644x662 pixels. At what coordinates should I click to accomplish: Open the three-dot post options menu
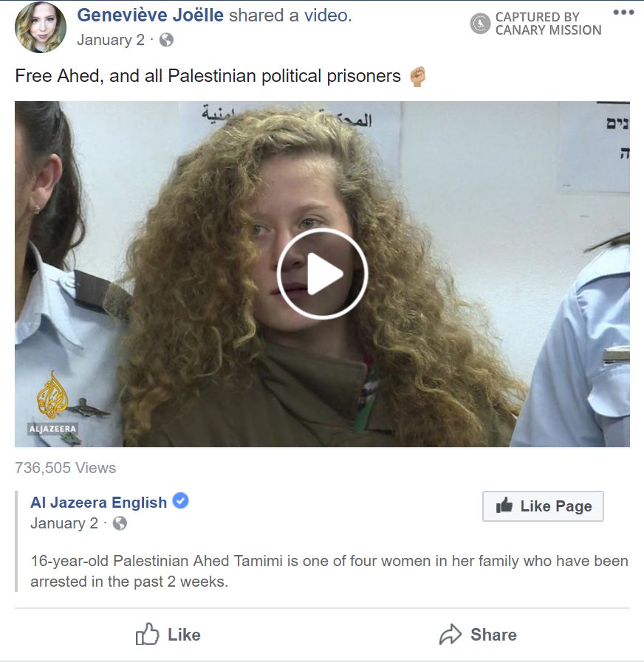623,13
